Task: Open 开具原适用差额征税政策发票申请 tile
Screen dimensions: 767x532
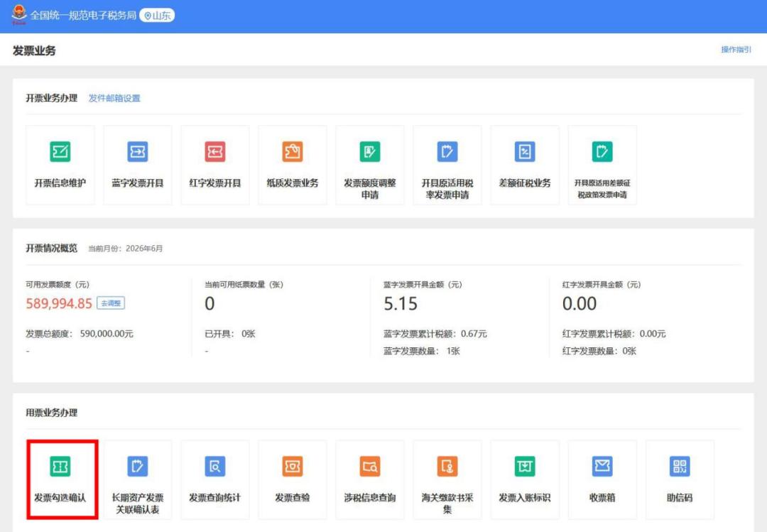Action: click(602, 165)
